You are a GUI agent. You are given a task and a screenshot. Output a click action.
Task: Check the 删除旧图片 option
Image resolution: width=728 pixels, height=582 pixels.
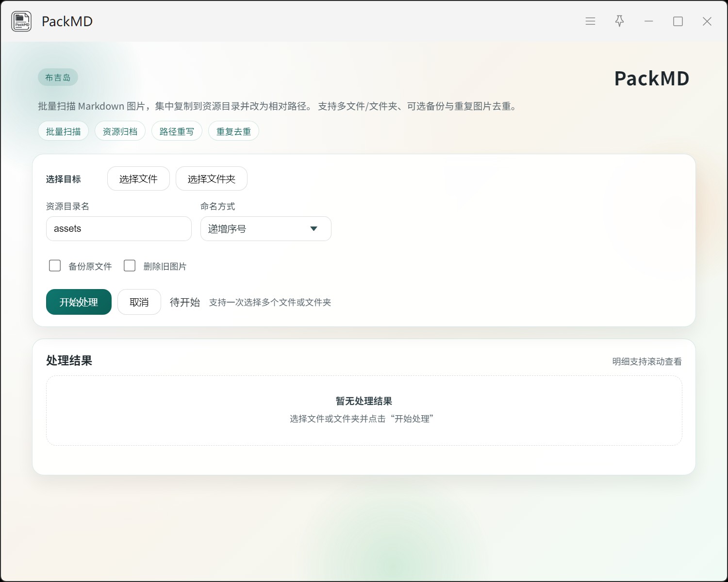(130, 266)
